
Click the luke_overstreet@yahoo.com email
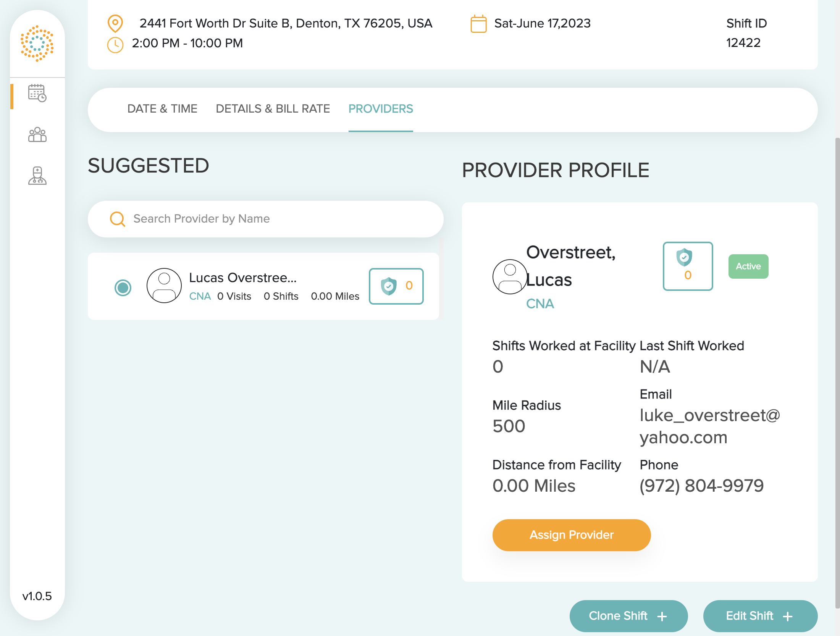coord(710,426)
